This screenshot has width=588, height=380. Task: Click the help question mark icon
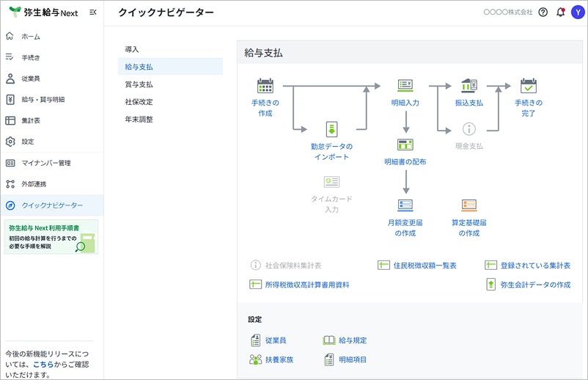pyautogui.click(x=543, y=12)
